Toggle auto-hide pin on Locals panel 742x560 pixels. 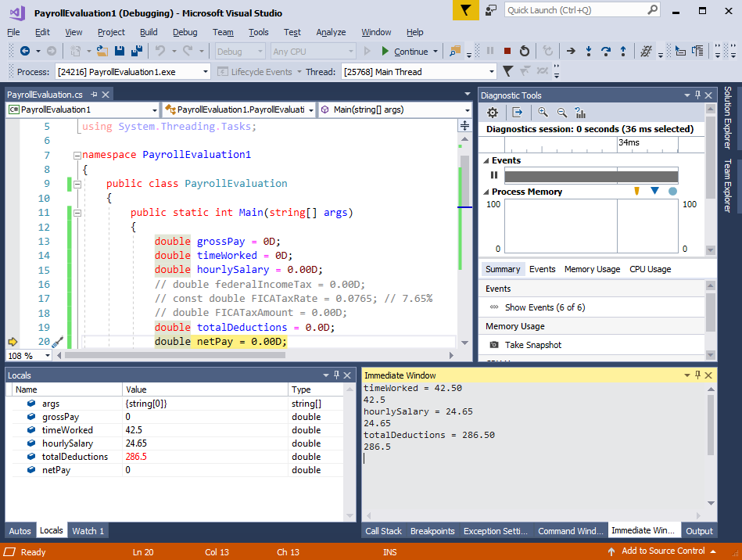click(336, 375)
